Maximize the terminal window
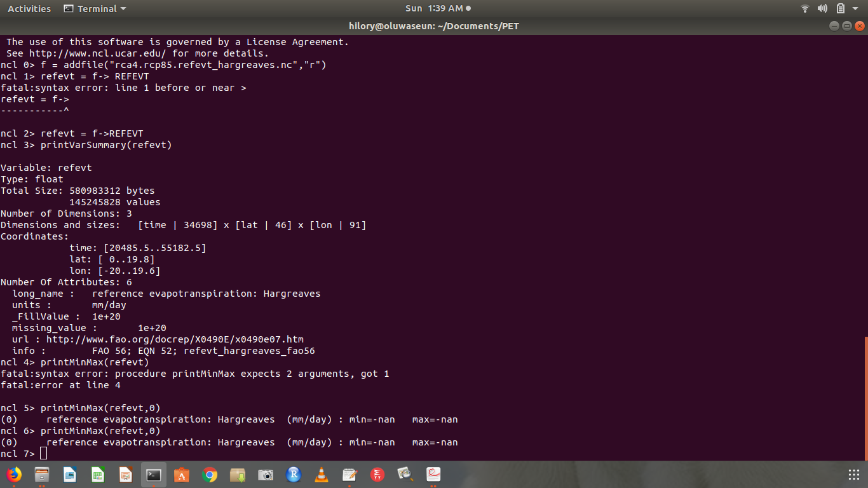The height and width of the screenshot is (488, 868). 847,26
